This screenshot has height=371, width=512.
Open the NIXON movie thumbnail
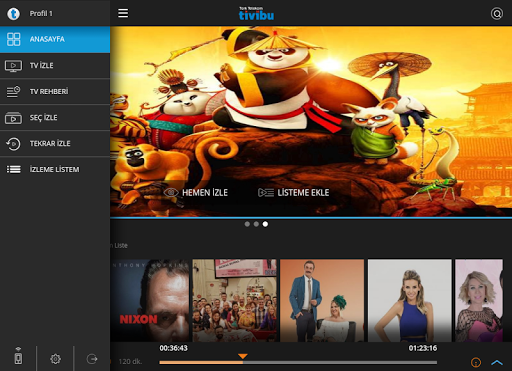click(x=150, y=300)
